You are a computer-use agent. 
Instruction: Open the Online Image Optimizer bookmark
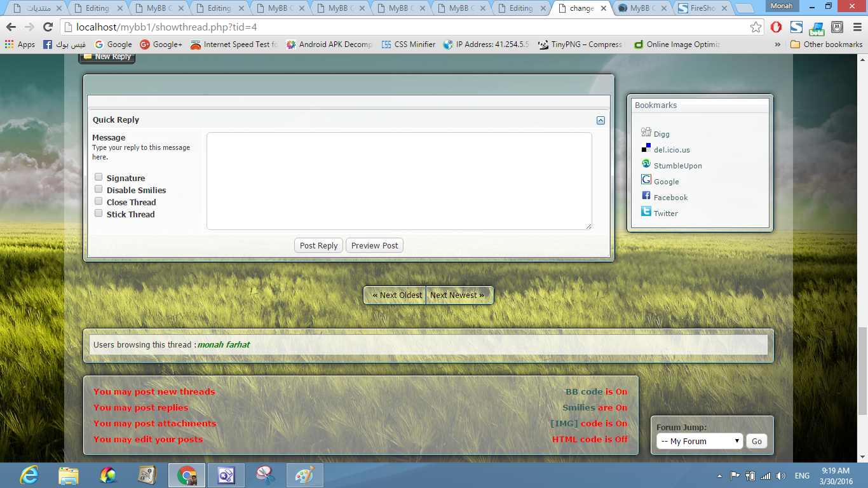[676, 44]
